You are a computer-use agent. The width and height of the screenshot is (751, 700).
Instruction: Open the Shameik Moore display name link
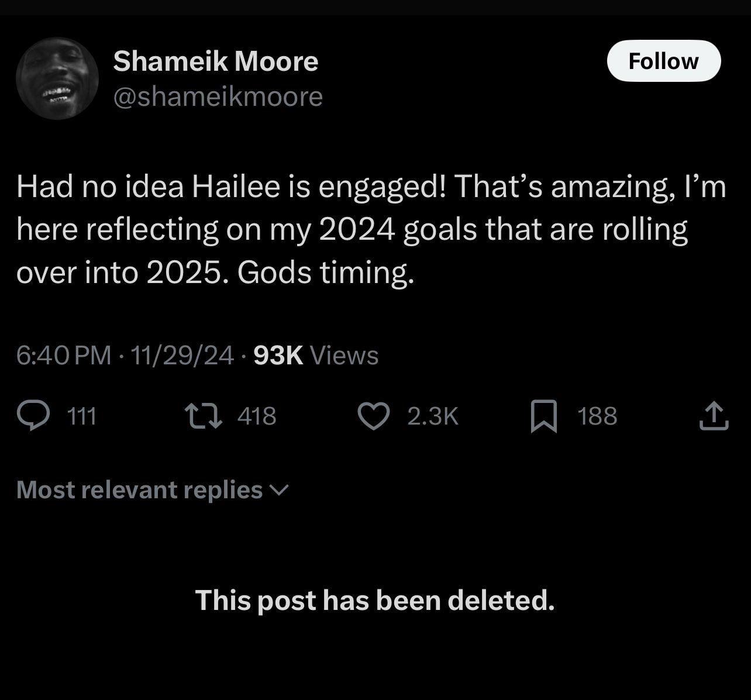click(216, 61)
